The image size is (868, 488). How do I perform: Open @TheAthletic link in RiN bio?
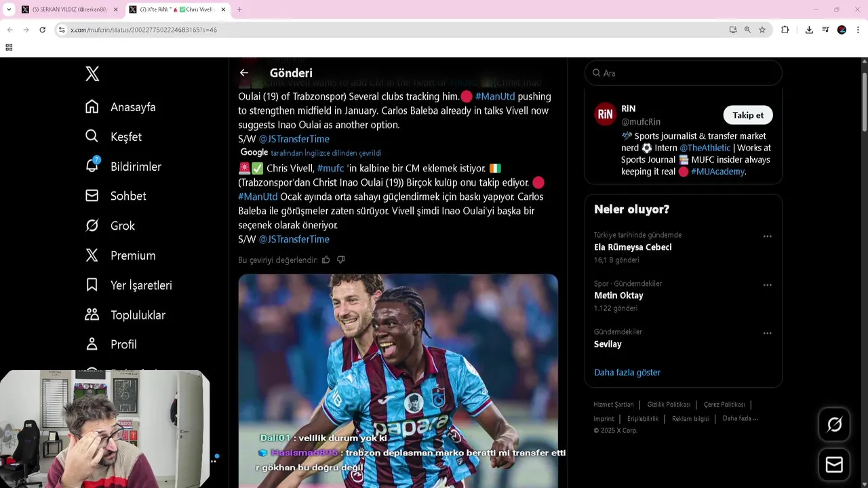pyautogui.click(x=705, y=148)
